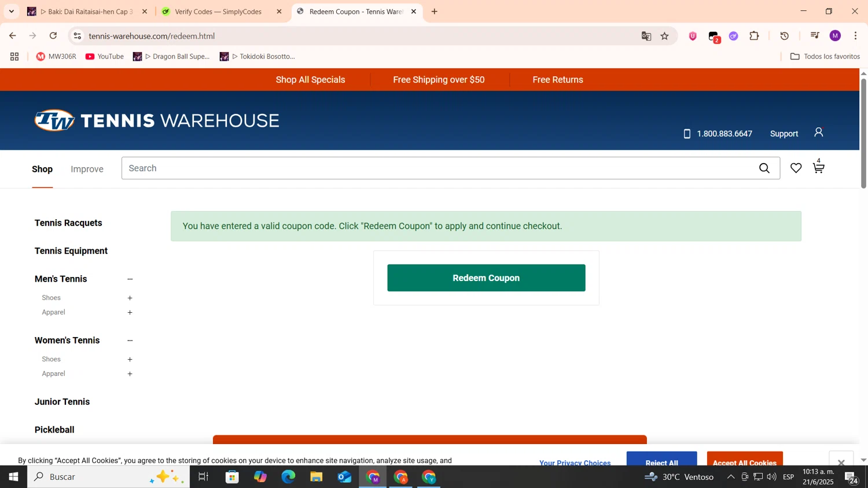Click the phone icon beside 1.800.883.6647

coord(687,134)
